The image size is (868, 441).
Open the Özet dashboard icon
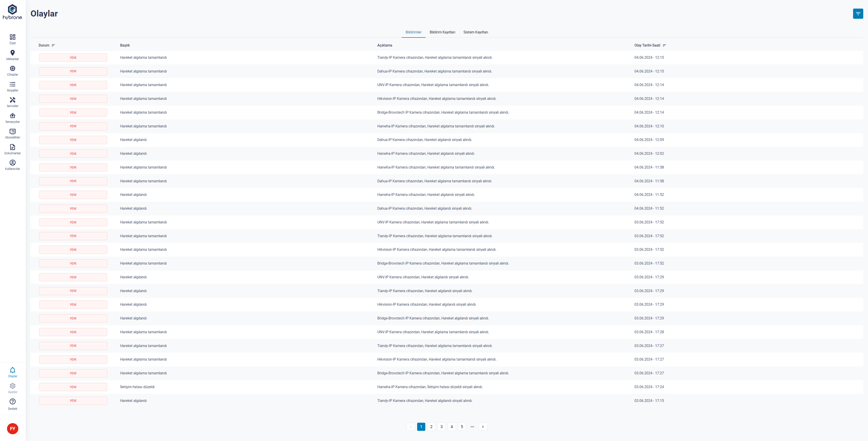pyautogui.click(x=12, y=37)
